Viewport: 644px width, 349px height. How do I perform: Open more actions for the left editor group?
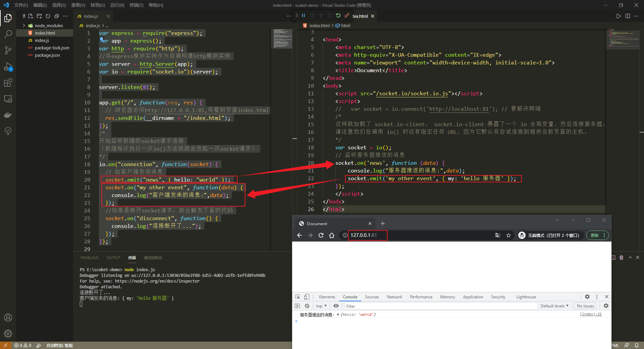[289, 16]
